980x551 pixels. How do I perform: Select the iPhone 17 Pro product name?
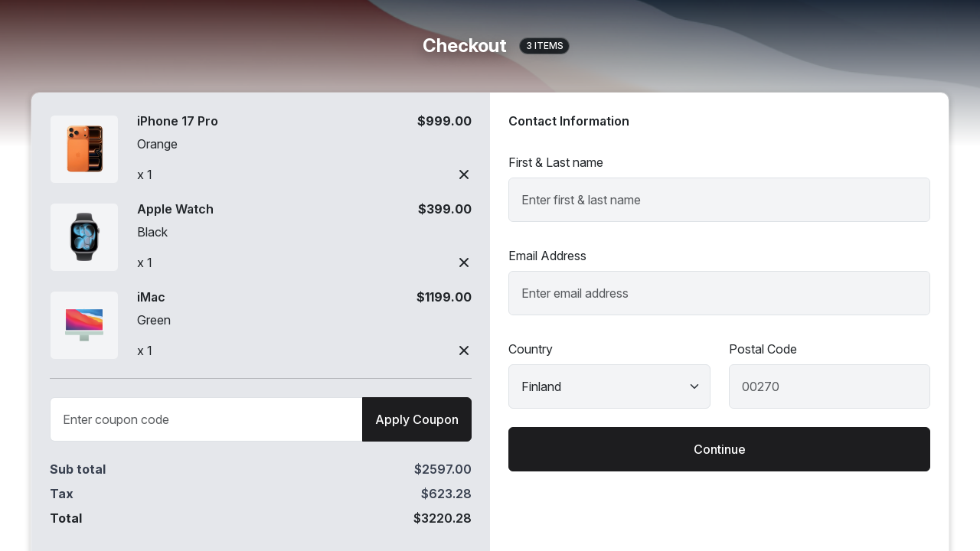[178, 121]
